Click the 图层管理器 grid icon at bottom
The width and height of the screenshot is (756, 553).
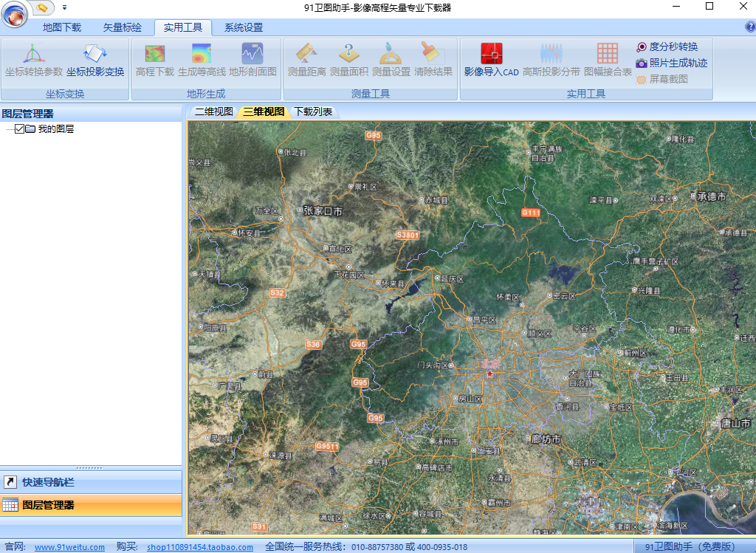tap(10, 505)
